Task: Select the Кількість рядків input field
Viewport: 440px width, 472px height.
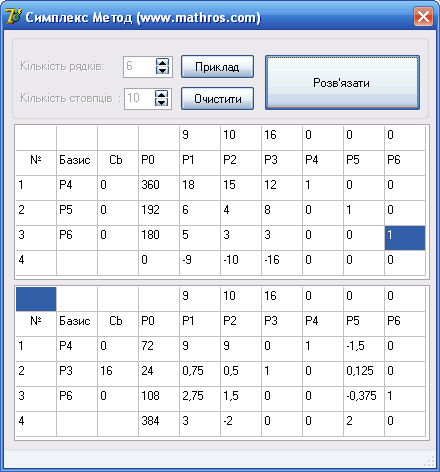Action: (139, 66)
